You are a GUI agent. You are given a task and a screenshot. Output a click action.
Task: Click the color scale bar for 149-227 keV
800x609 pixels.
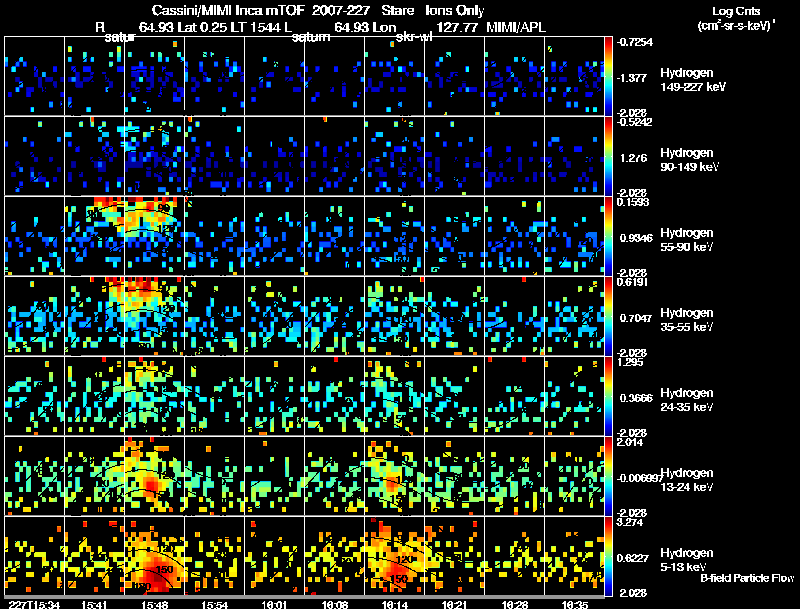click(x=608, y=76)
